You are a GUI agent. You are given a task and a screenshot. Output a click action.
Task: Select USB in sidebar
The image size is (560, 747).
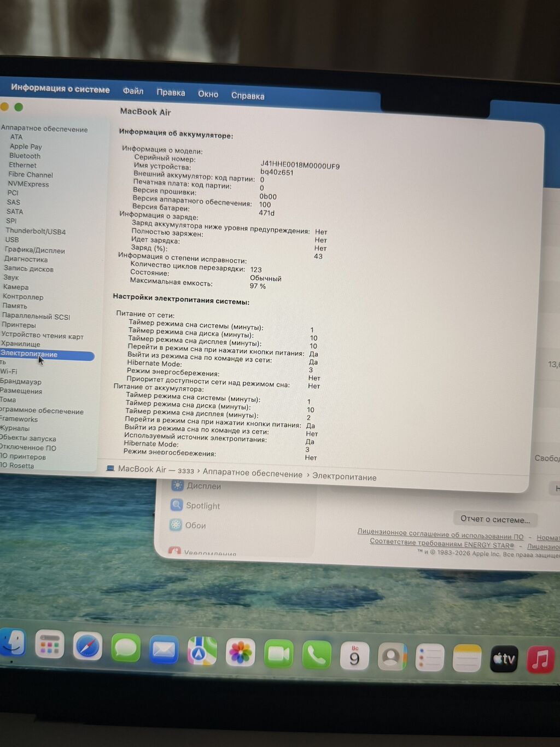(12, 240)
